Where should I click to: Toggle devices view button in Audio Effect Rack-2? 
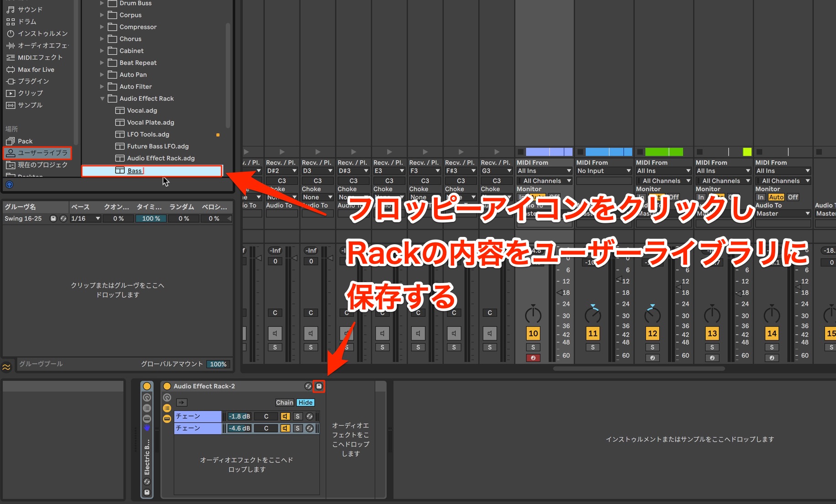point(167,419)
